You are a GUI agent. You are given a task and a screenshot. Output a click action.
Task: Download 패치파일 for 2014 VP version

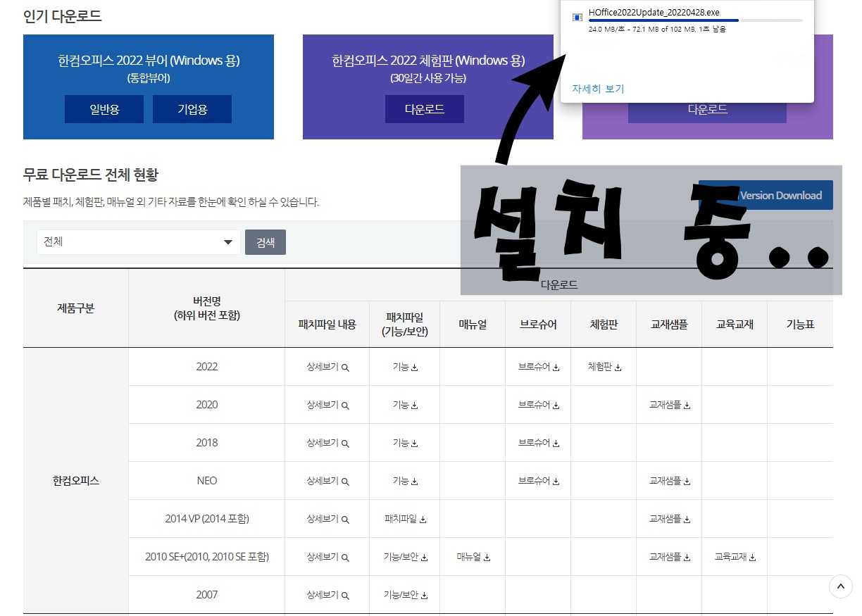405,519
